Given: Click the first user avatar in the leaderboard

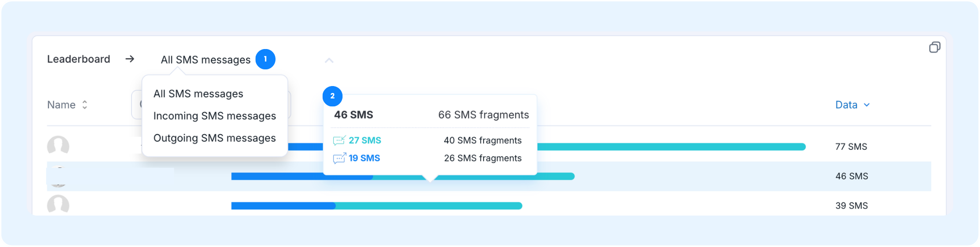Looking at the screenshot, I should tap(58, 145).
